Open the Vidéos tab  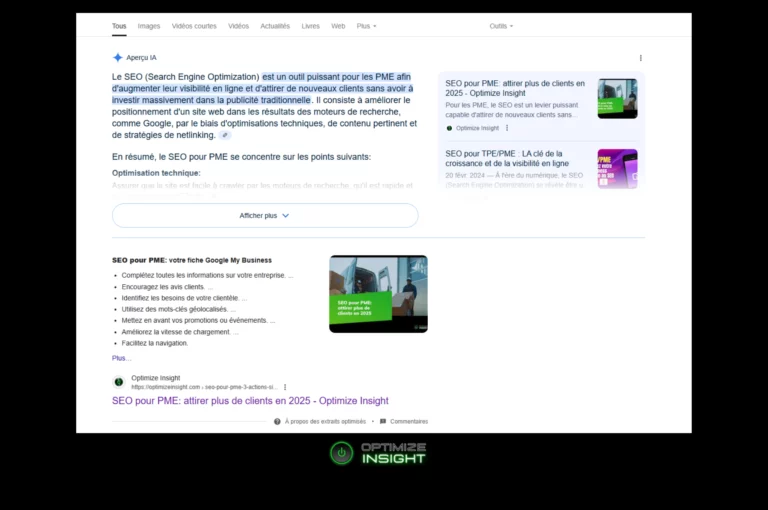(239, 26)
